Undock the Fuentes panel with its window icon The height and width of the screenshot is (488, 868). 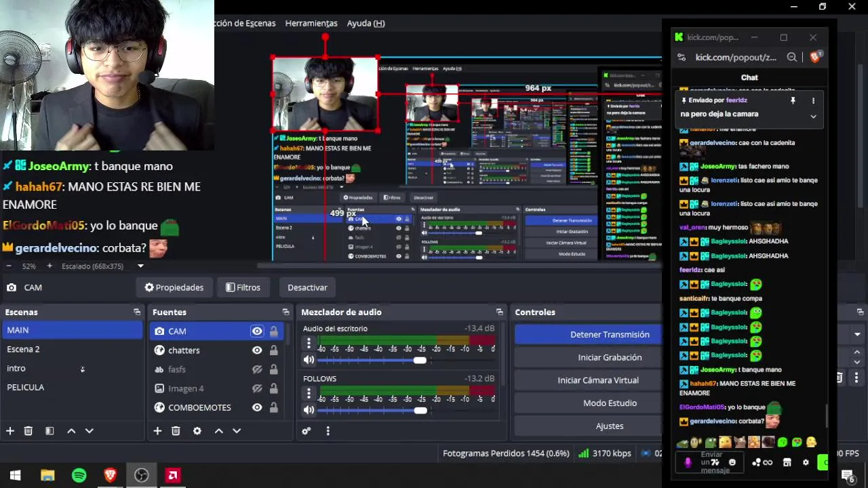(x=285, y=312)
